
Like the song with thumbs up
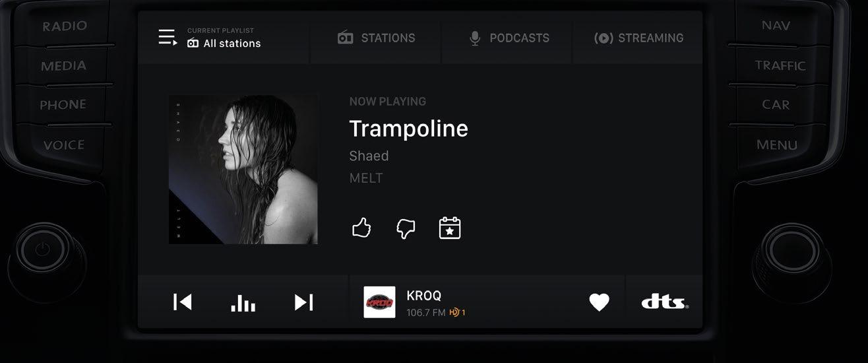coord(361,228)
